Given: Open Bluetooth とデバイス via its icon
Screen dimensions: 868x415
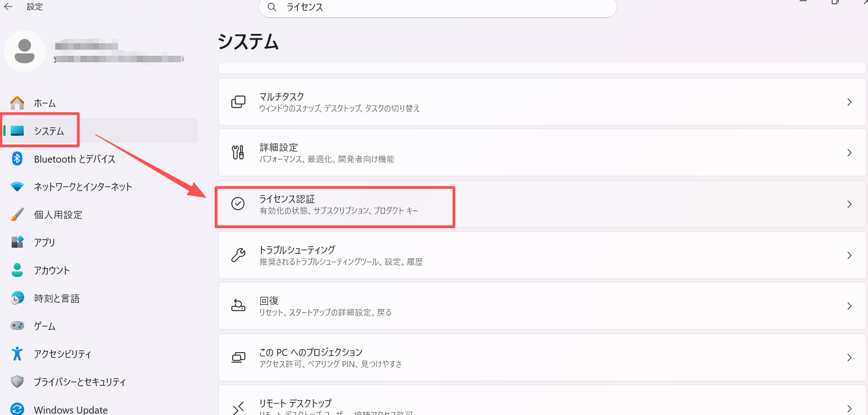Looking at the screenshot, I should click(17, 158).
